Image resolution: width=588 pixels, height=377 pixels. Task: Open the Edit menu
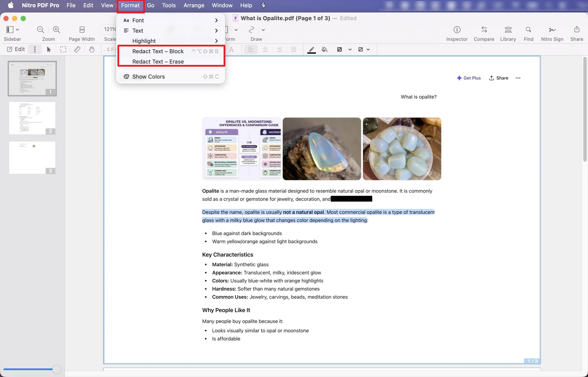coord(88,5)
